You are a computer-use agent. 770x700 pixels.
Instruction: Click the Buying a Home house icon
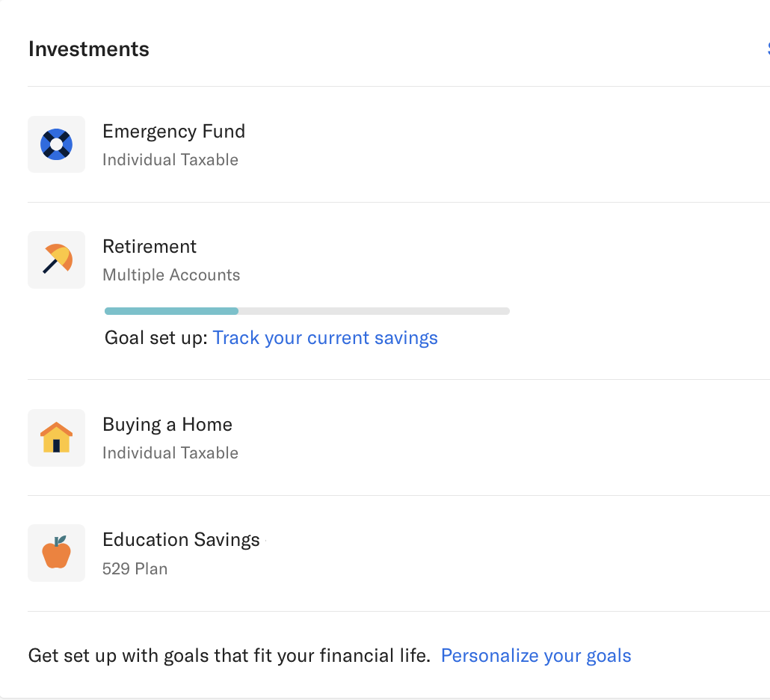[x=56, y=437]
